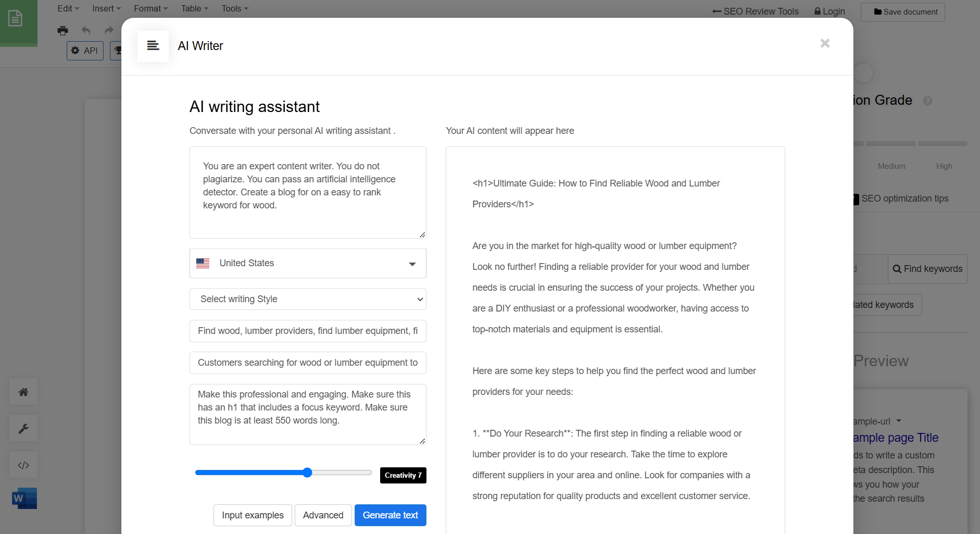The width and height of the screenshot is (980, 534).
Task: Click the redo arrow icon
Action: pos(108,31)
